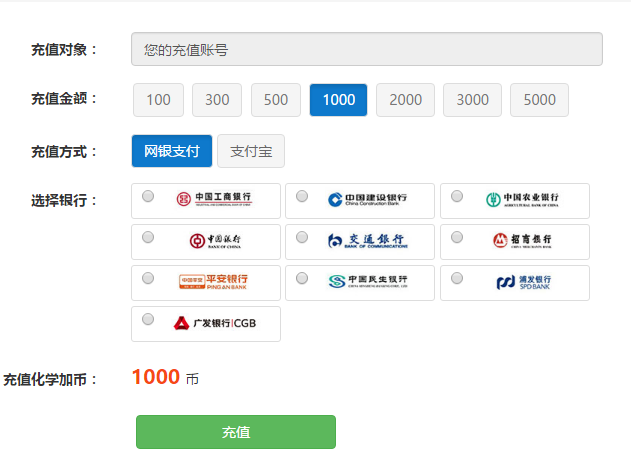Click the China Merchants Bank logo
This screenshot has height=471, width=631.
(522, 241)
